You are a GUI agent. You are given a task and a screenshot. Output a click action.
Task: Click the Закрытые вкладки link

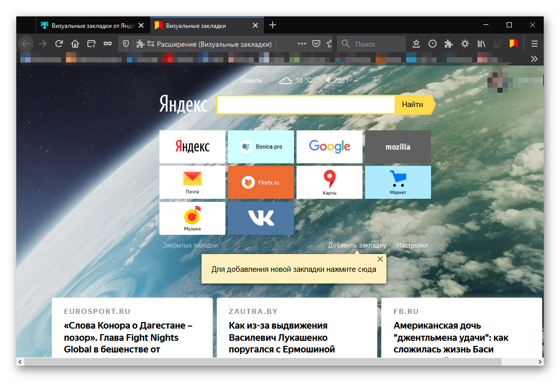(x=190, y=245)
